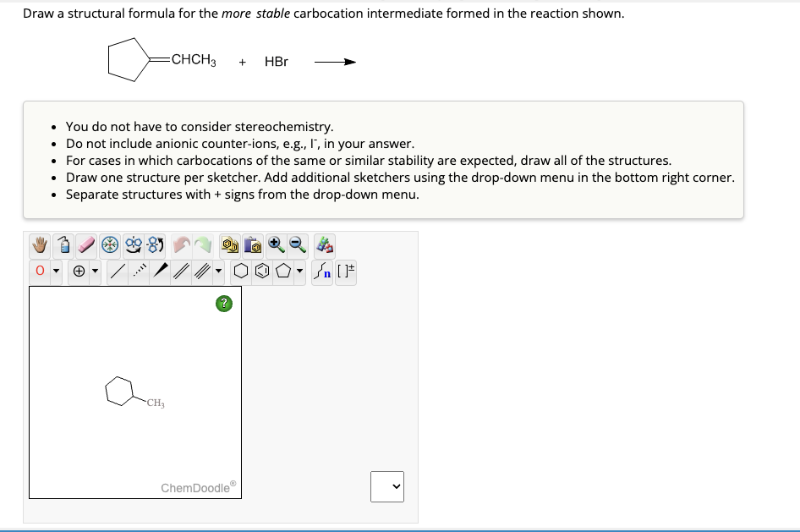This screenshot has height=532, width=800.
Task: Open the sketcher add/plus dropdown menu
Action: click(387, 486)
